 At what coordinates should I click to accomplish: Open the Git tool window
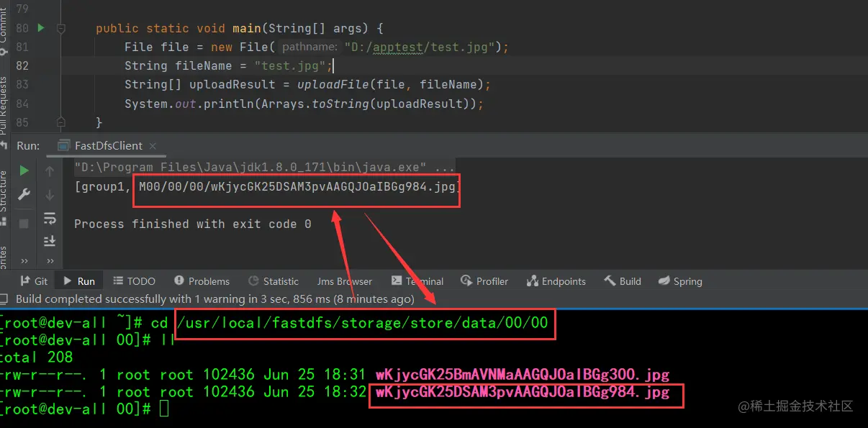pyautogui.click(x=33, y=281)
